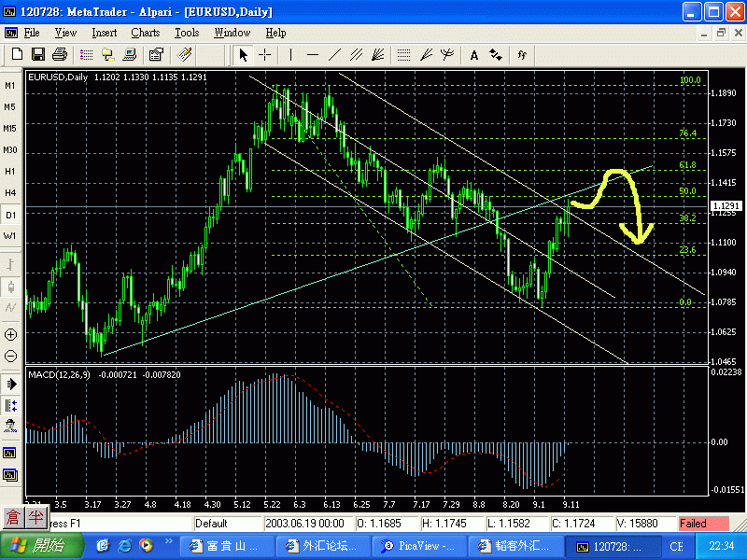Zoom out the chart
The image size is (747, 560).
10,357
